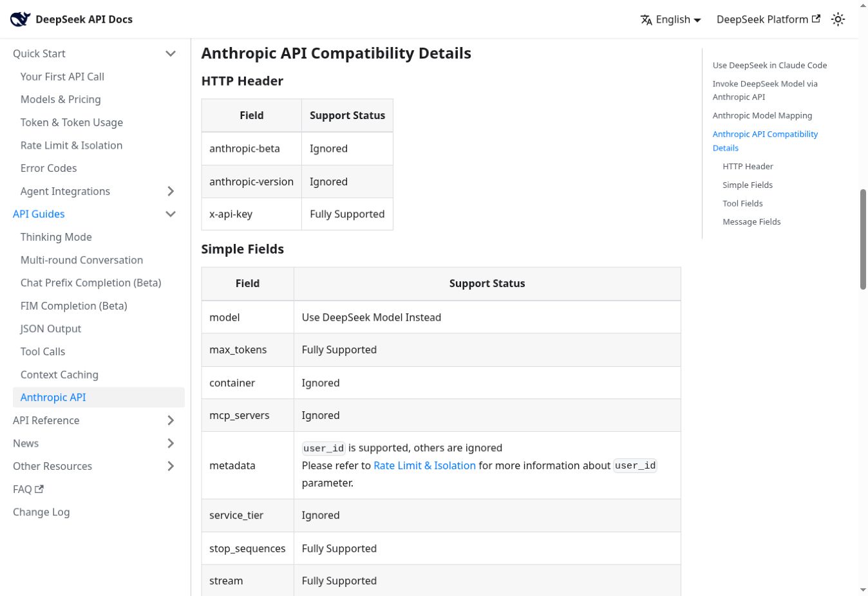This screenshot has width=868, height=596.
Task: Jump to Tool Fields in table of contents
Action: pos(742,203)
